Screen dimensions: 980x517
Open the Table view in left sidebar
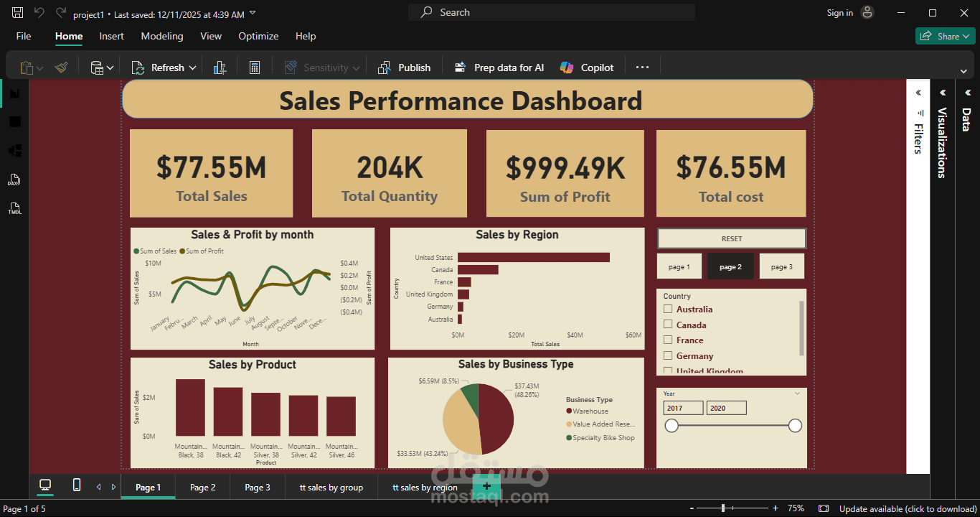point(14,121)
